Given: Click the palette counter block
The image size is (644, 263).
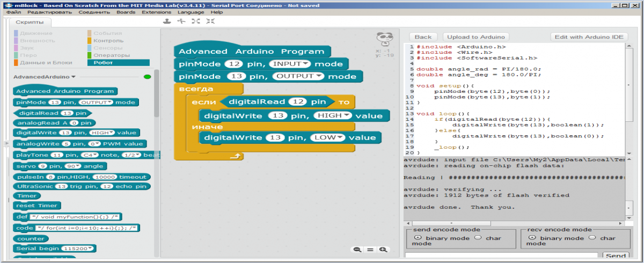Looking at the screenshot, I should (31, 238).
